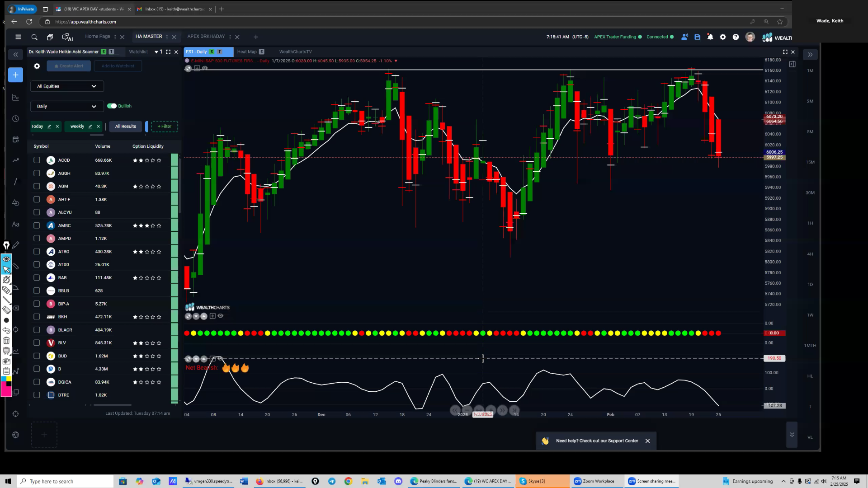
Task: Check the DGICA row checkbox
Action: 37,382
